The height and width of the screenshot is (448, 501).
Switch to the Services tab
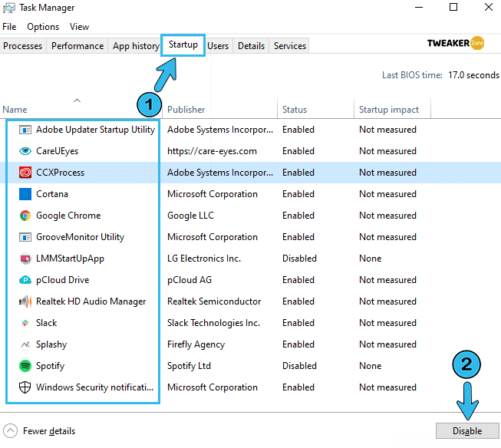pyautogui.click(x=290, y=46)
